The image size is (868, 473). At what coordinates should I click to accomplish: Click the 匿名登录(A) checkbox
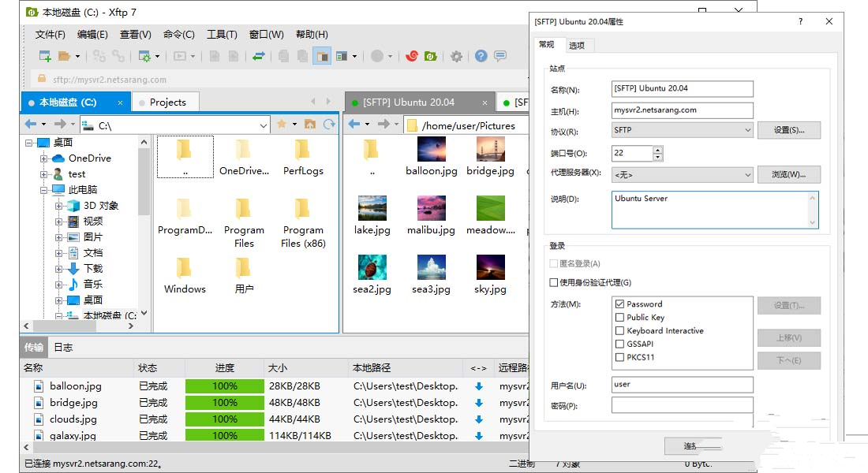coord(554,263)
